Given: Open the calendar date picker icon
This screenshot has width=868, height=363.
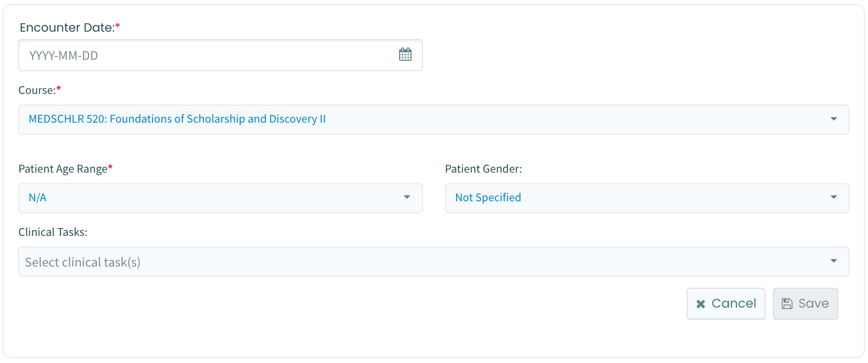Looking at the screenshot, I should coord(405,54).
